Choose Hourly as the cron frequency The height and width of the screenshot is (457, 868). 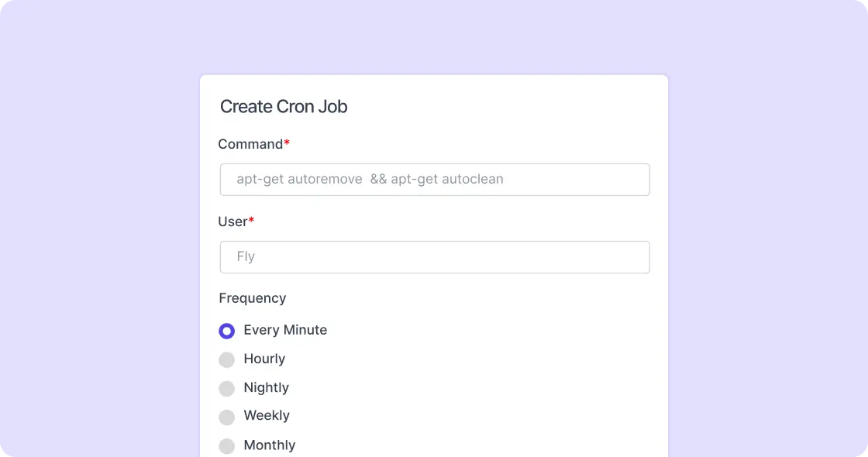(x=226, y=359)
